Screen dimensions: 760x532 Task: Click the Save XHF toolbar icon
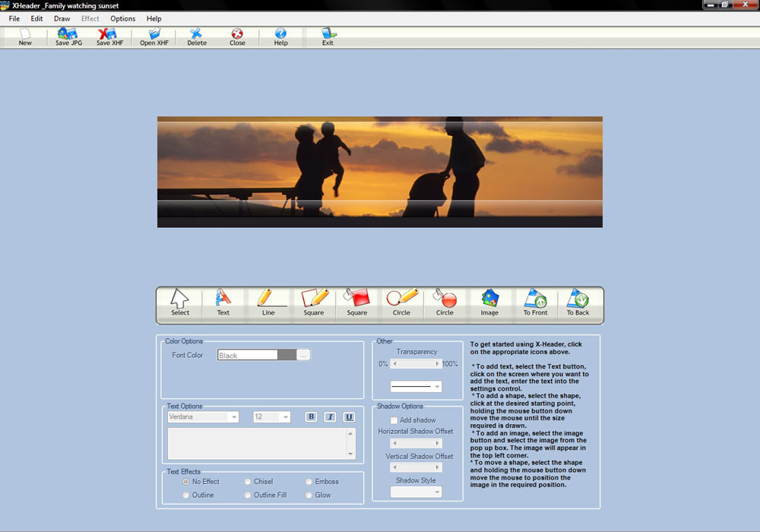click(109, 36)
